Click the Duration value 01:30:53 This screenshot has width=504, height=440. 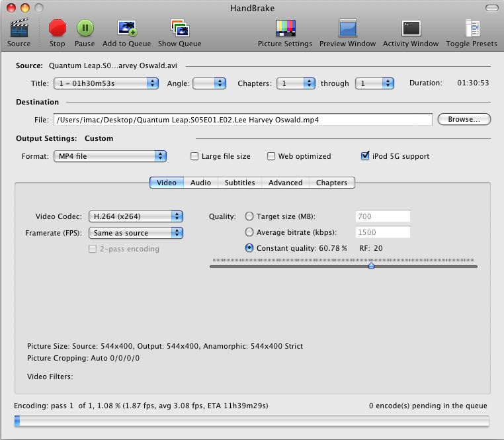point(473,83)
